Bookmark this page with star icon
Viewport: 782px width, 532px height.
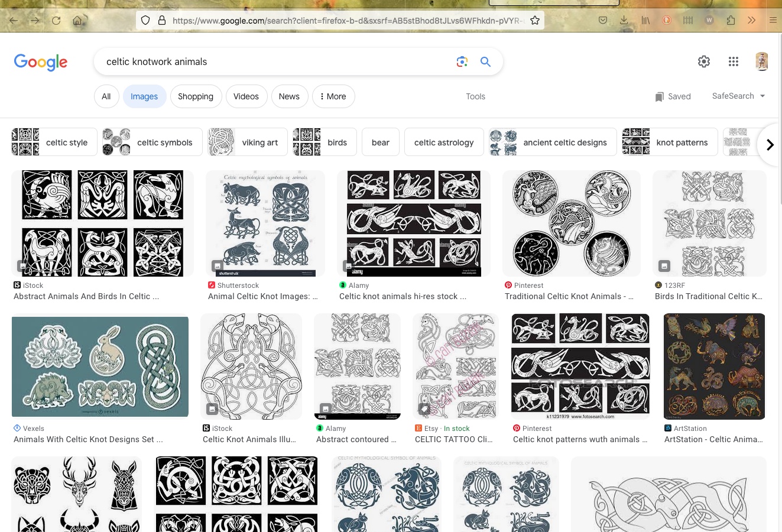click(535, 21)
